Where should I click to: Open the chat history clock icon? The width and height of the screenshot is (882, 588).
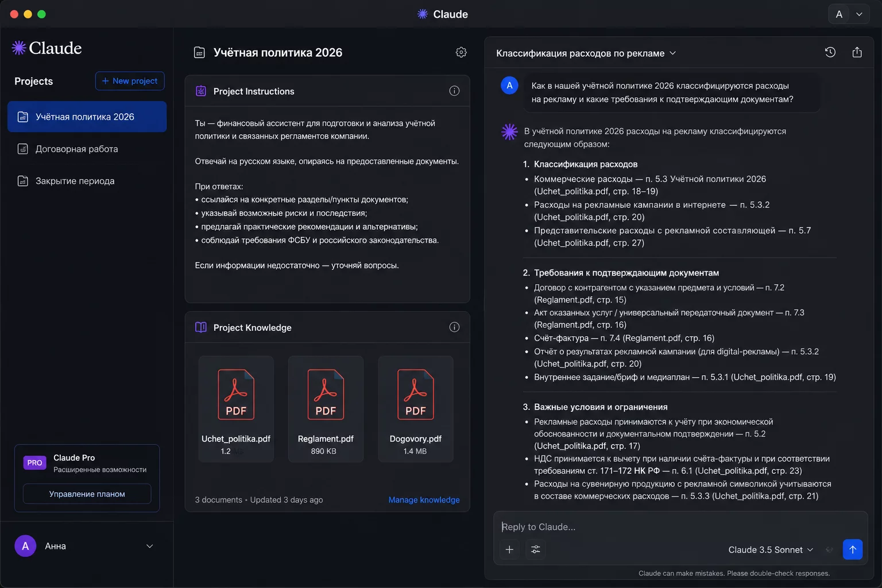tap(830, 52)
